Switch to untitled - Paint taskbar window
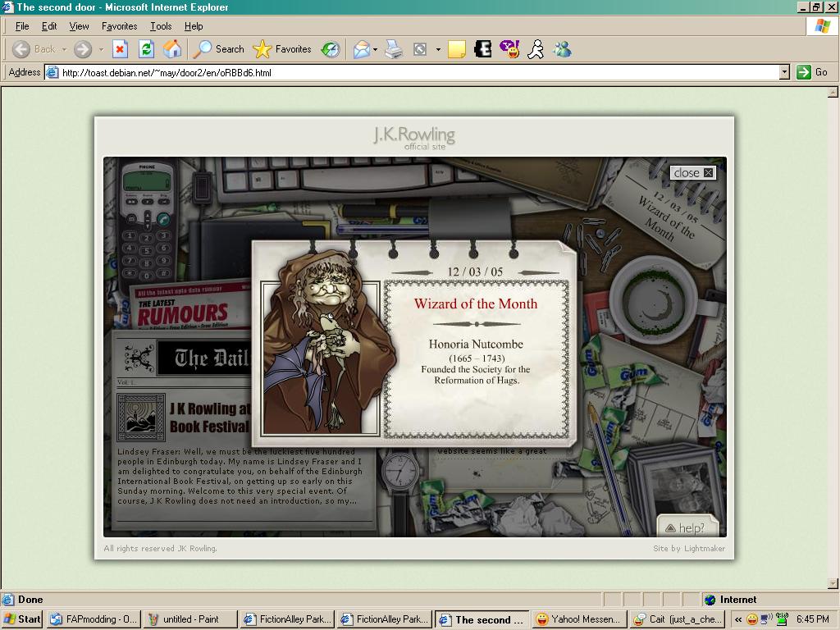The height and width of the screenshot is (630, 840). 190,619
